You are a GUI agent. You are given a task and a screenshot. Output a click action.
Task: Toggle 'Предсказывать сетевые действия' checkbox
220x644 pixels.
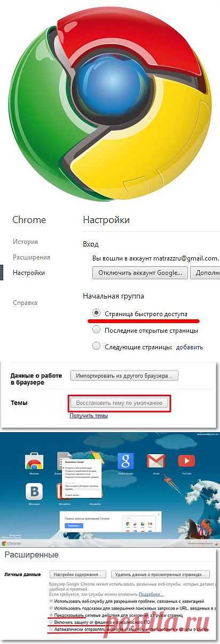click(x=51, y=616)
